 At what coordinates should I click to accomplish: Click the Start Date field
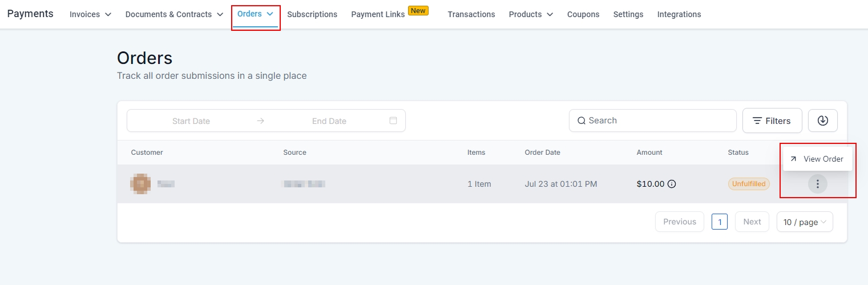click(x=191, y=121)
